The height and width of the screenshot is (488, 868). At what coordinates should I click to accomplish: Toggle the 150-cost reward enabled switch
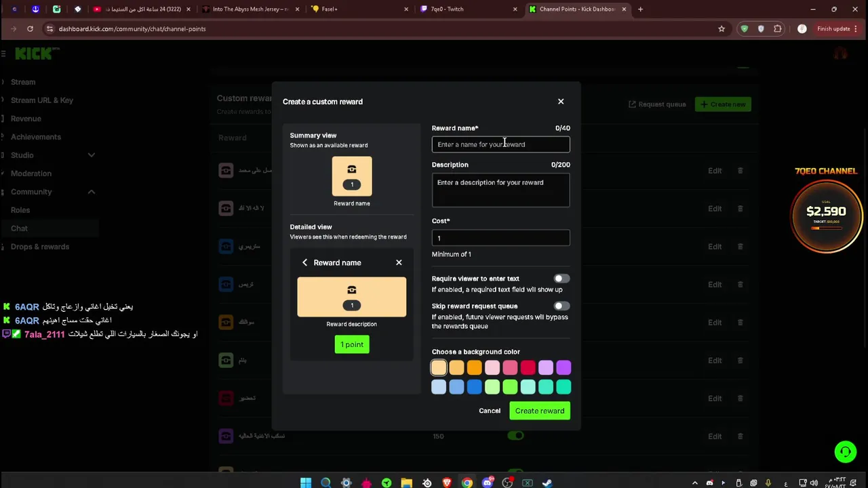coord(516,436)
